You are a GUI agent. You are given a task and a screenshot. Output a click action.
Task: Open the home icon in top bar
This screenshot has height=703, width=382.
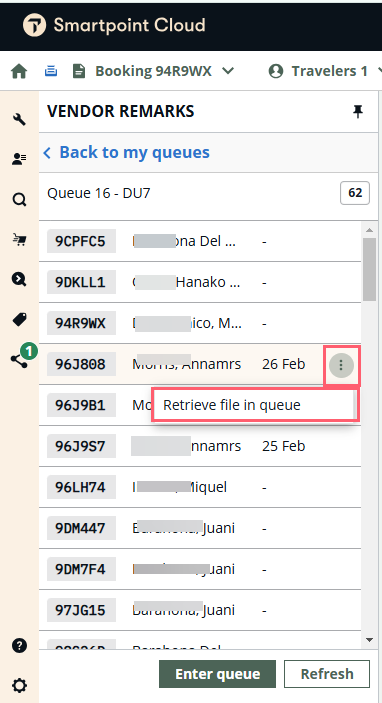(x=19, y=71)
